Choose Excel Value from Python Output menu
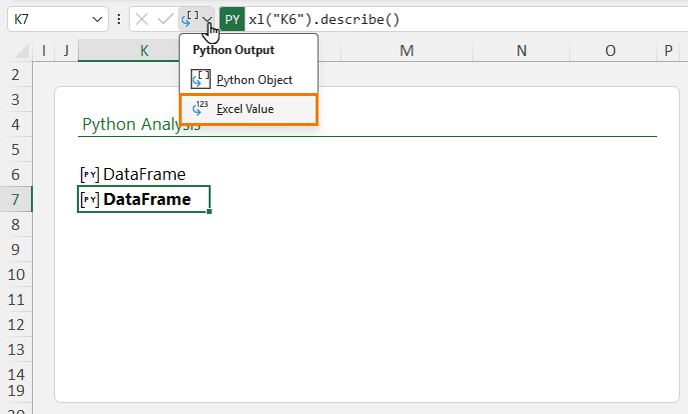The image size is (688, 414). tap(248, 109)
